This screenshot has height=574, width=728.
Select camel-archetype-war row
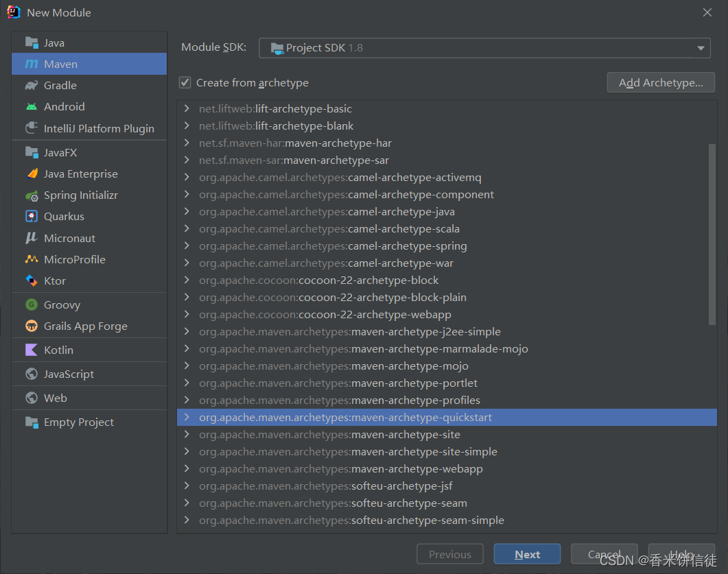pyautogui.click(x=447, y=263)
